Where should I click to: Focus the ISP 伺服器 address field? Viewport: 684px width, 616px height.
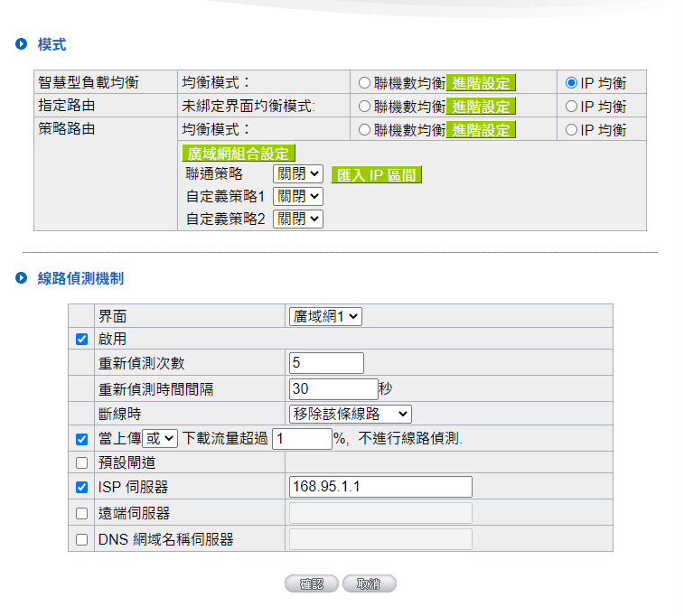pos(380,487)
